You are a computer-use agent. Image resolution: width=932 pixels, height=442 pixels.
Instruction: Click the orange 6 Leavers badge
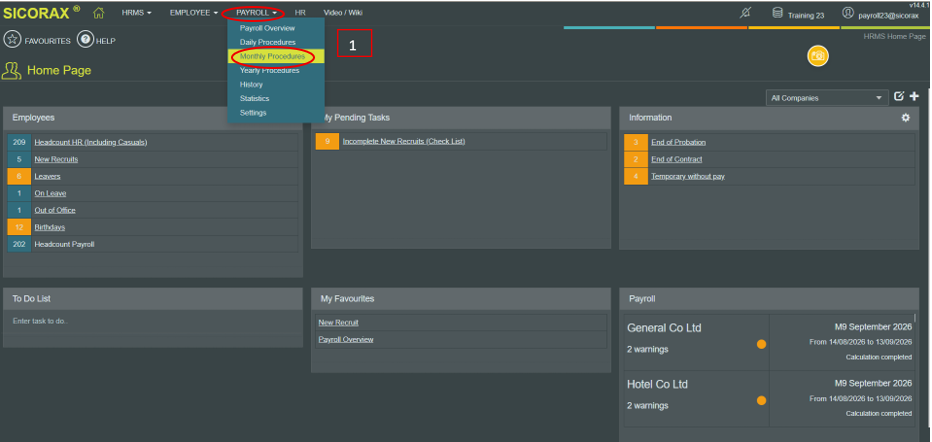point(19,176)
